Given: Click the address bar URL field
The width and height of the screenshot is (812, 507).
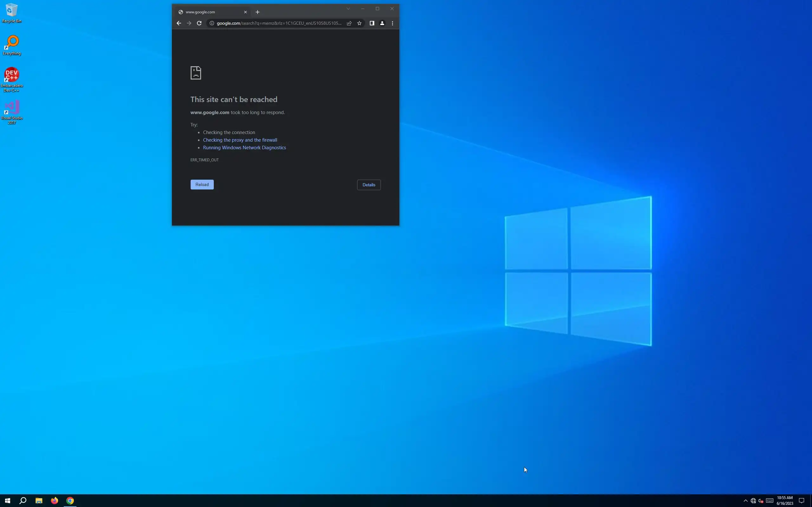Looking at the screenshot, I should point(278,23).
